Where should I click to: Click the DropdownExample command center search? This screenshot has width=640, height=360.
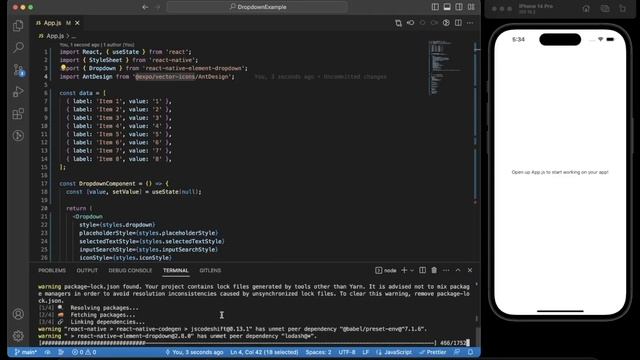click(x=258, y=7)
